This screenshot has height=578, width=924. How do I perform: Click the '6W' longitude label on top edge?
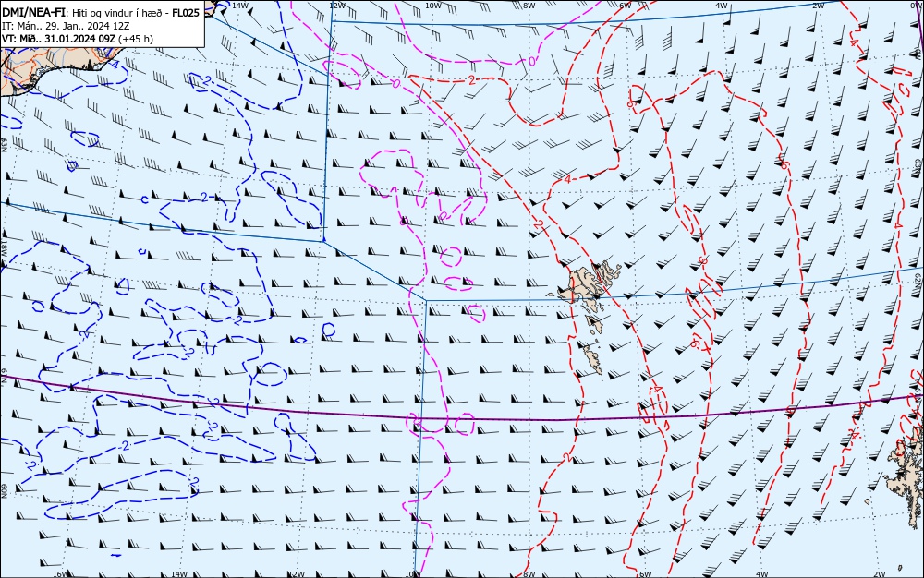626,6
